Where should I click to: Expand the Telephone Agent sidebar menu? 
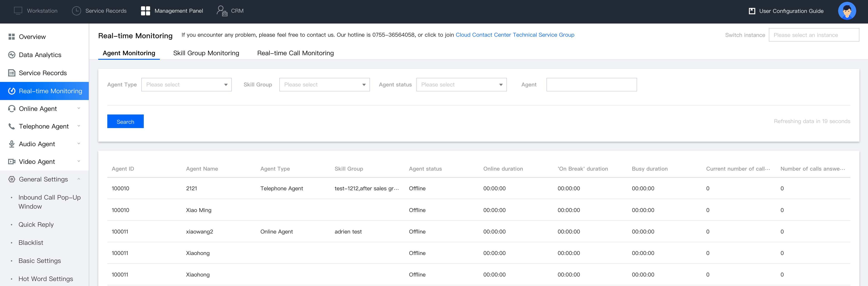click(79, 126)
